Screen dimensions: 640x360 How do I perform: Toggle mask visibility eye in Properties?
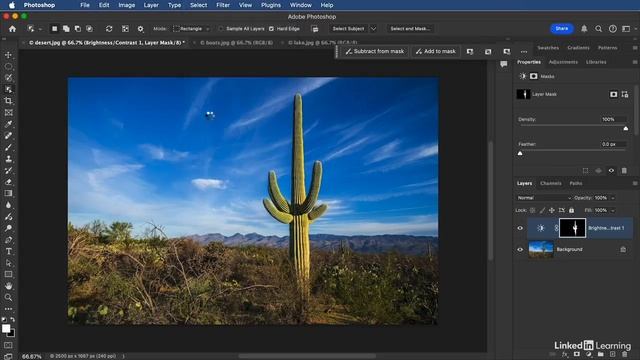[x=611, y=171]
